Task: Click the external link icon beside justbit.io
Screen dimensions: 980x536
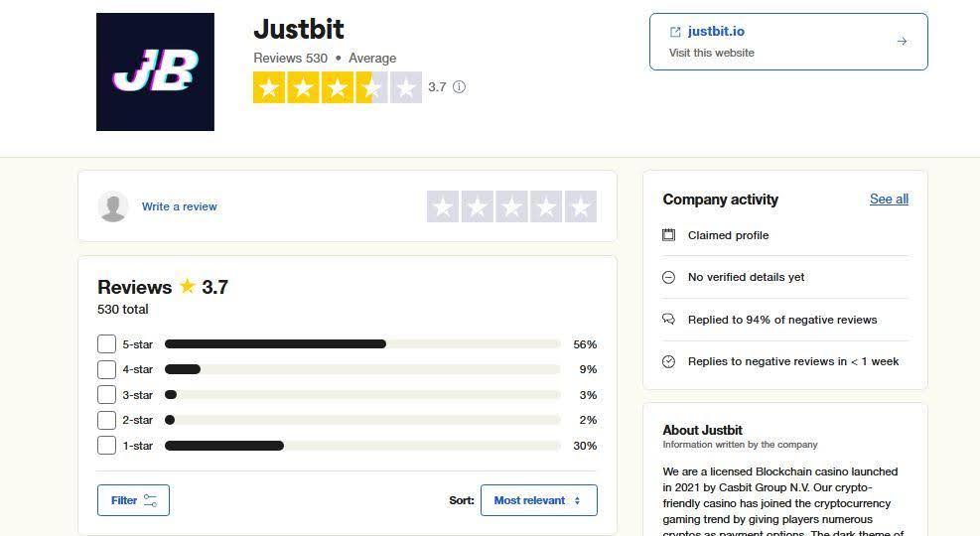Action: coord(676,32)
